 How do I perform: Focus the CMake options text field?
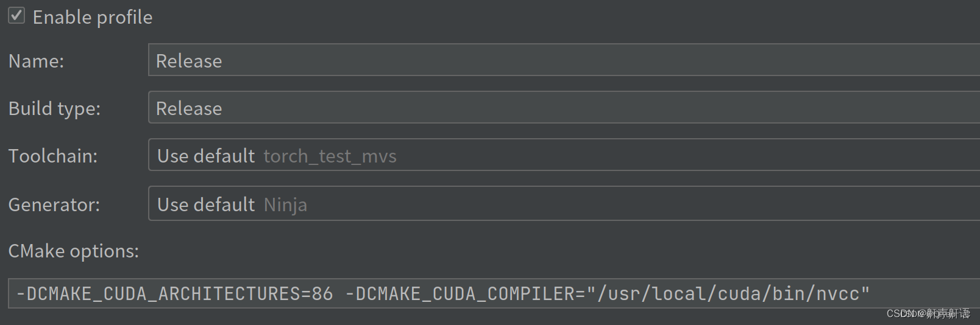914,294
